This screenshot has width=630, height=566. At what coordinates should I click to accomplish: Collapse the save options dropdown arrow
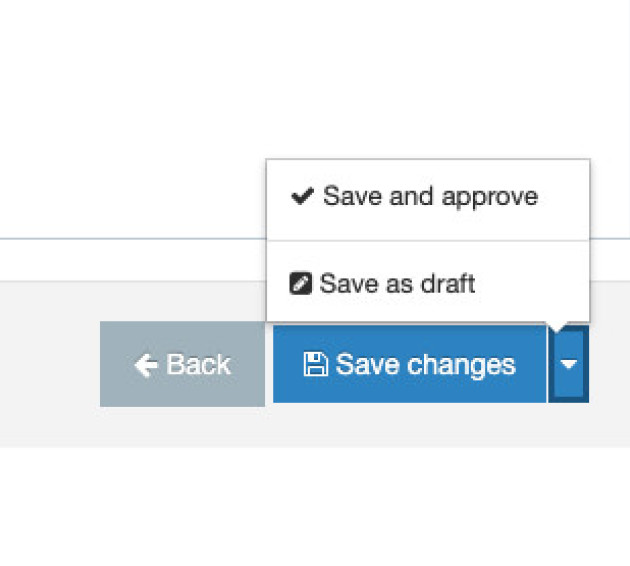(x=568, y=365)
